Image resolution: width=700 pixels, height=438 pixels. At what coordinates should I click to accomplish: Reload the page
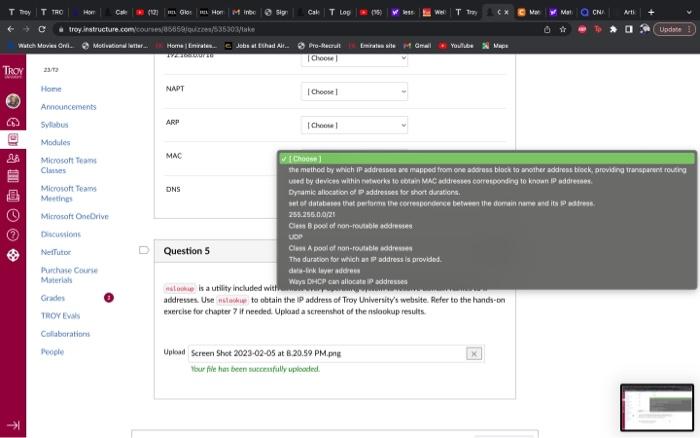[42, 29]
